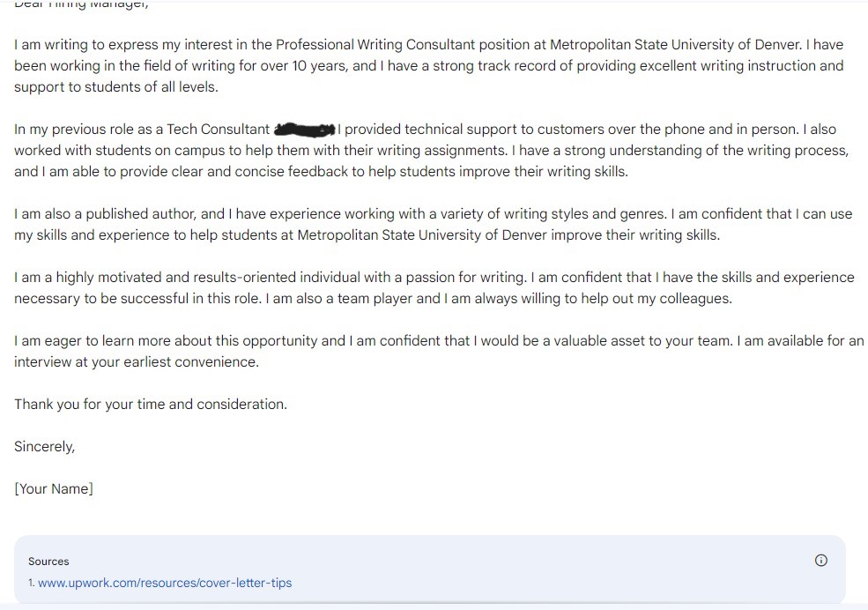Open the upwork.com cover-letter-tips source link
868x610 pixels.
pyautogui.click(x=165, y=583)
